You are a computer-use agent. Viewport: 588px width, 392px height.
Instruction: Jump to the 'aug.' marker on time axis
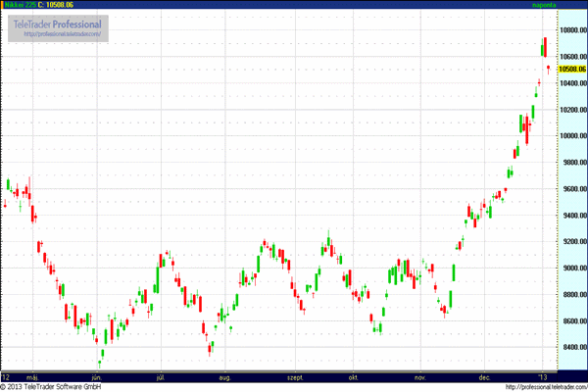click(x=224, y=376)
